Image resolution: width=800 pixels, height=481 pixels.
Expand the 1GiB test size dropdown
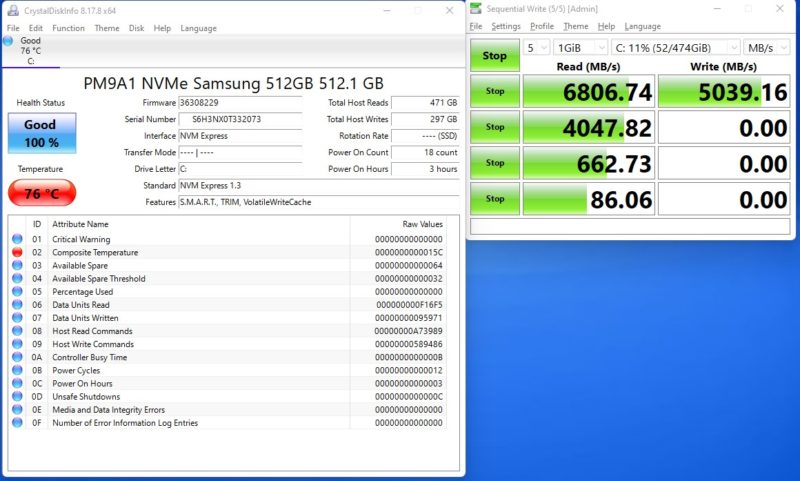point(580,48)
